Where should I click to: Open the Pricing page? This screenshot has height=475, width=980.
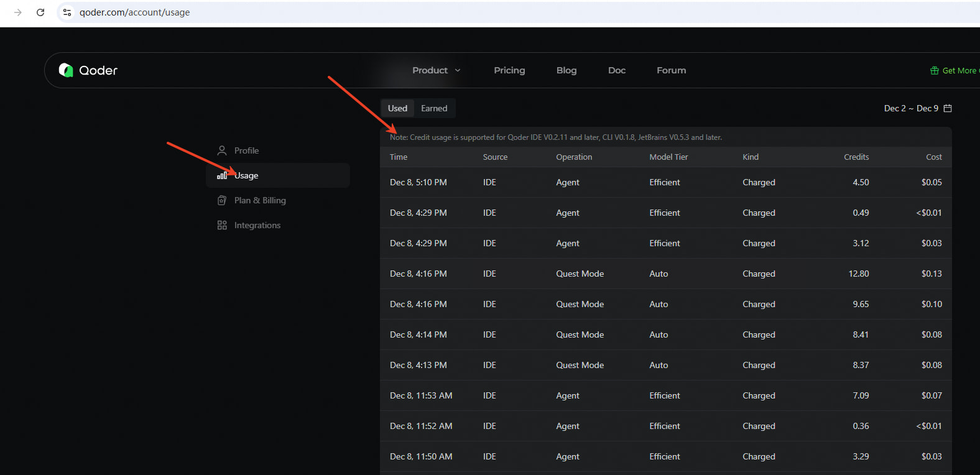509,70
